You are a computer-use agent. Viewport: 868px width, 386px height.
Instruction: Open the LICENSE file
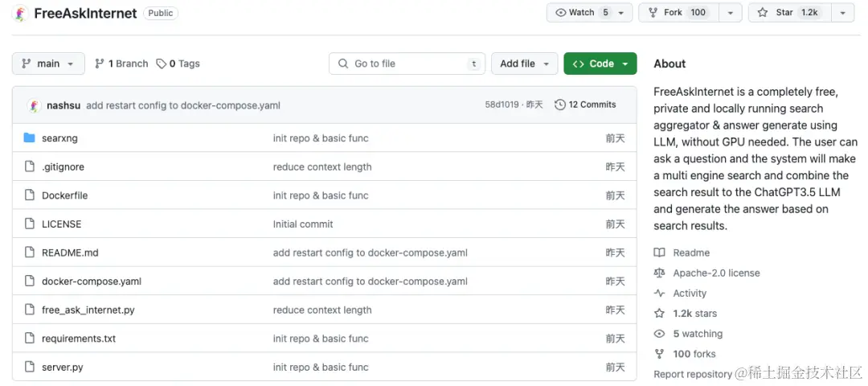[x=61, y=224]
